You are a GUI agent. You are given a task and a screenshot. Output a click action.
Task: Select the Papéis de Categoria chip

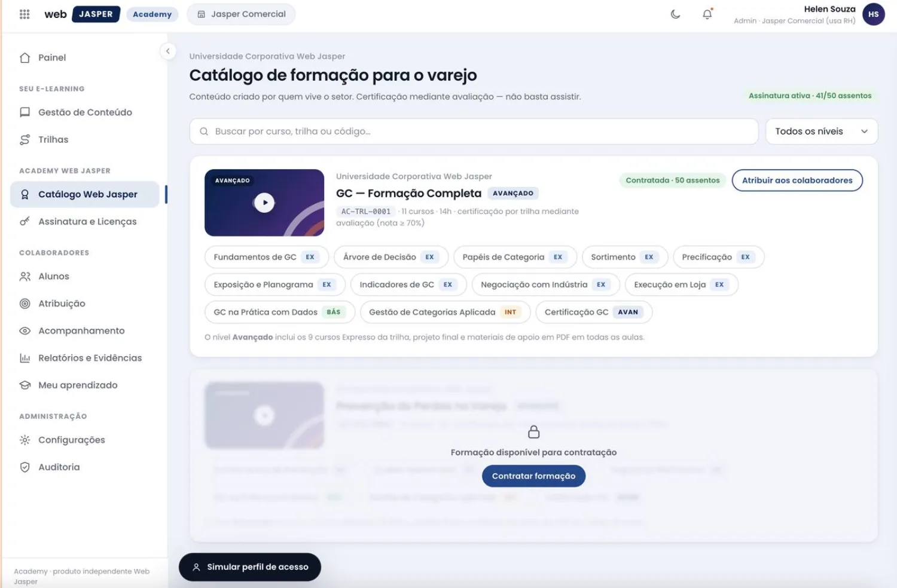click(x=515, y=257)
